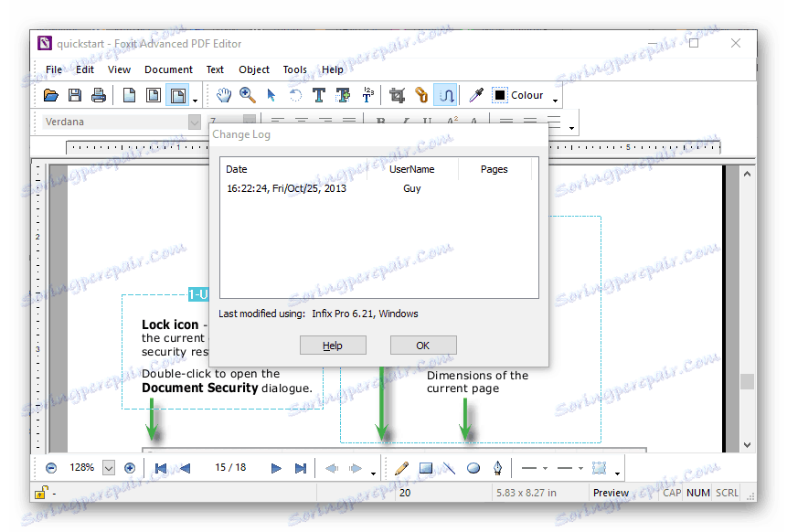Screen dimensions: 787x532
Task: Open the Verdana font dropdown
Action: pyautogui.click(x=195, y=122)
